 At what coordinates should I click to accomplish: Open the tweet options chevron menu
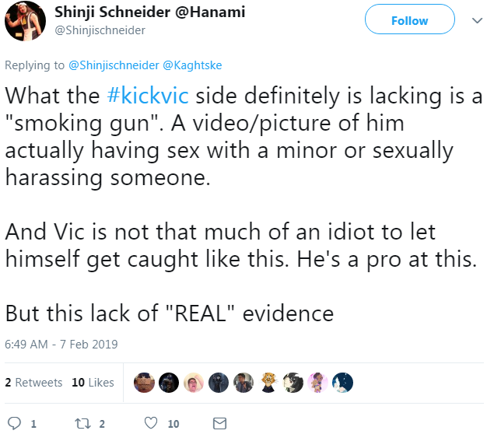coord(477,21)
